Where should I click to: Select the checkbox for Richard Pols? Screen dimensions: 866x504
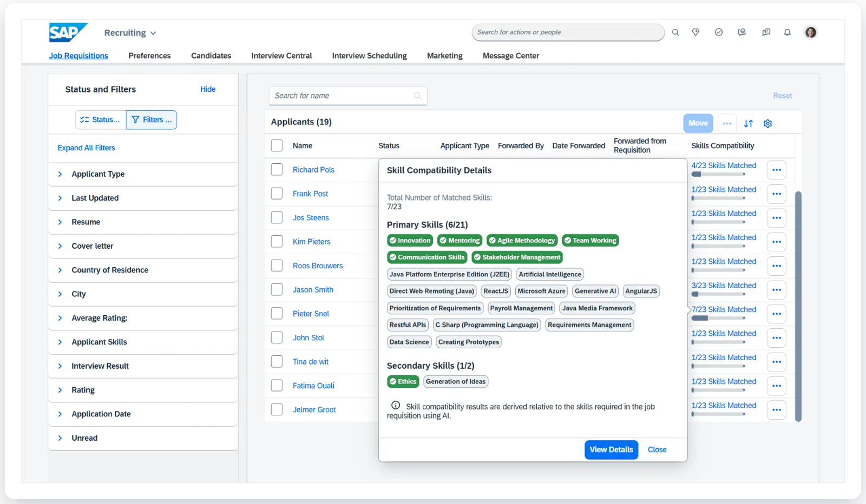coord(277,170)
